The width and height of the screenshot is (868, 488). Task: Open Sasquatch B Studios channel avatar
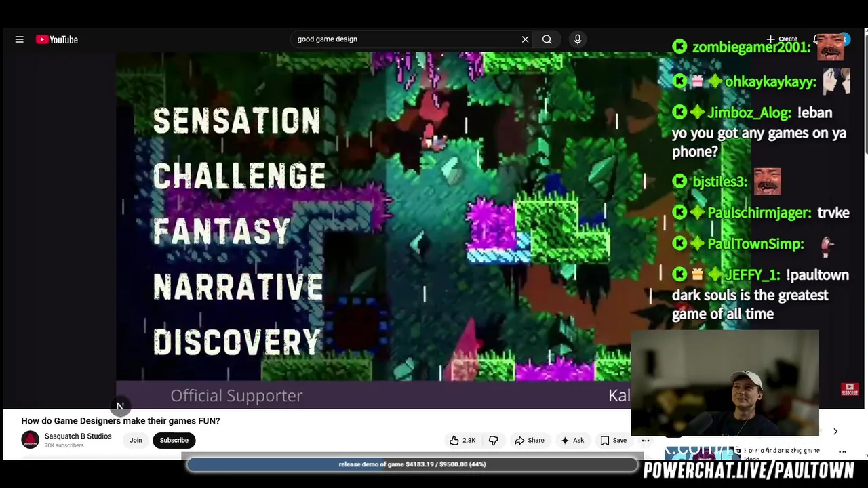[31, 440]
